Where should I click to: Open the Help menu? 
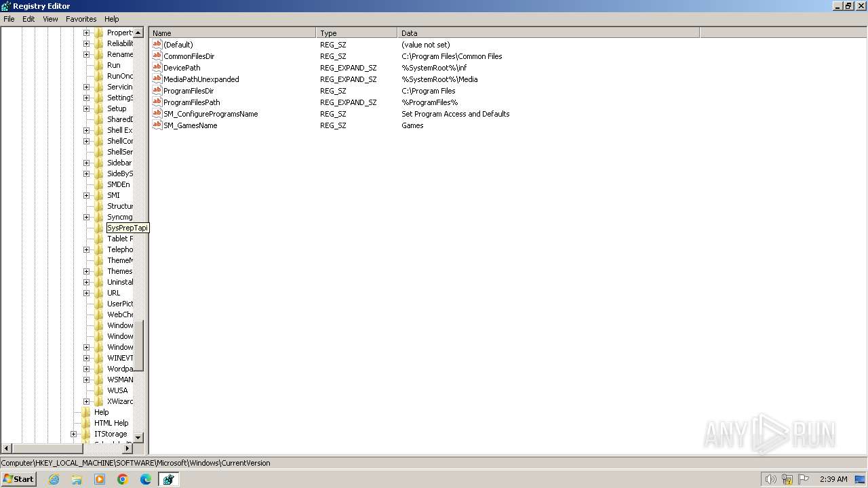tap(111, 19)
